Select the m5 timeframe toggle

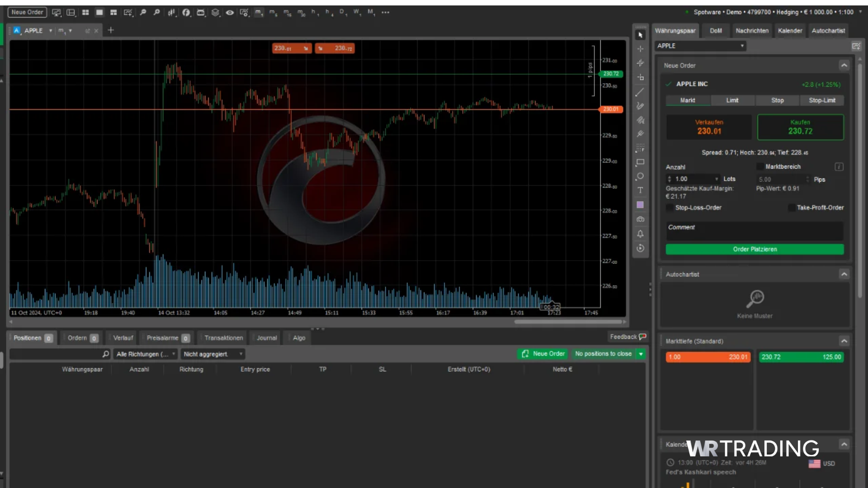[273, 12]
